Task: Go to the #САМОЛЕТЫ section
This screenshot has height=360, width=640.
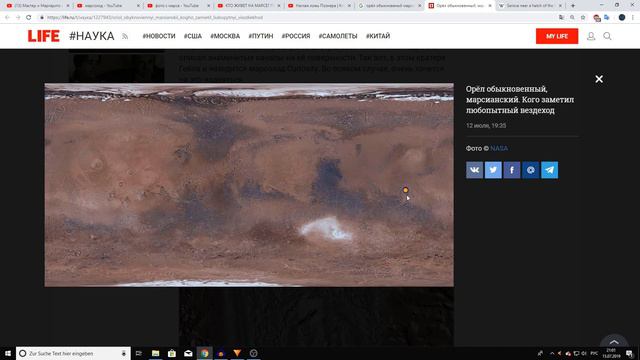Action: point(338,36)
